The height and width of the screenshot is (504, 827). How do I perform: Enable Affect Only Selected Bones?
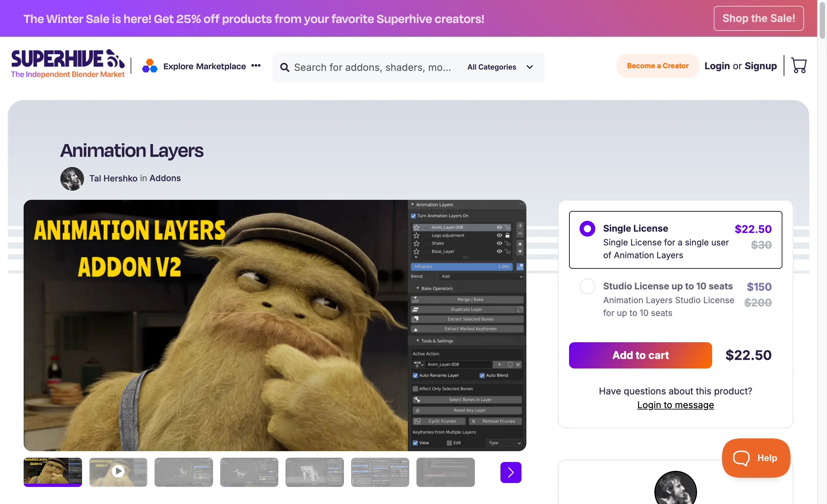[x=415, y=388]
